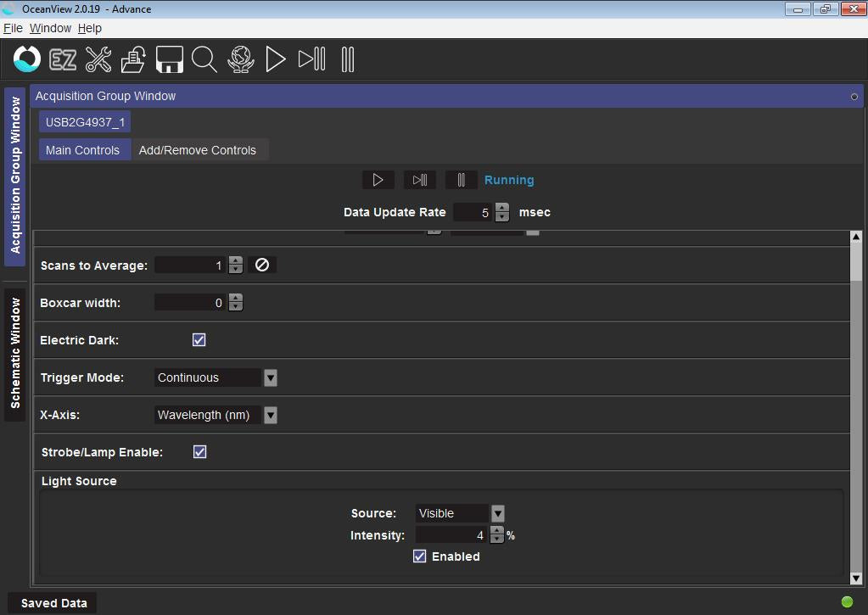Click the magnifying glass search icon
This screenshot has height=615, width=868.
pos(204,59)
